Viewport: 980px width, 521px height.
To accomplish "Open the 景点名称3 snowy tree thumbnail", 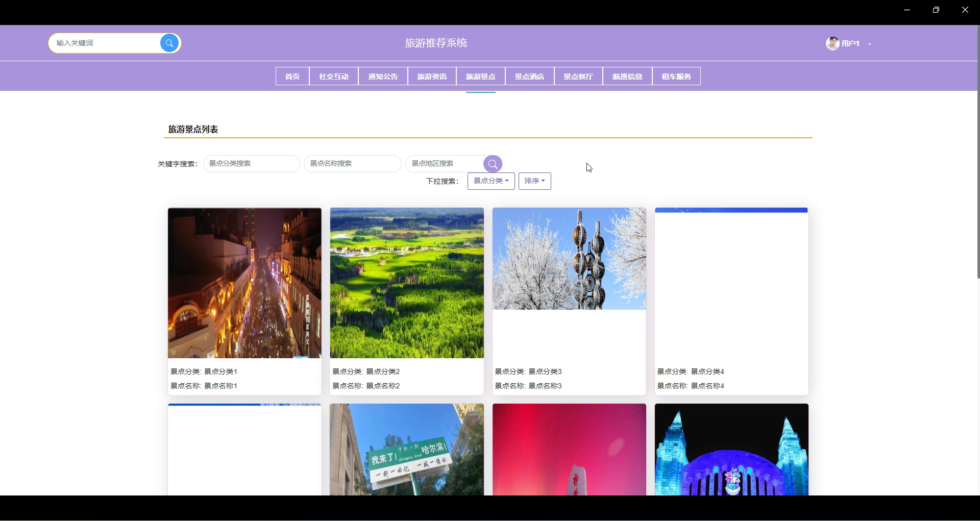I will point(569,259).
